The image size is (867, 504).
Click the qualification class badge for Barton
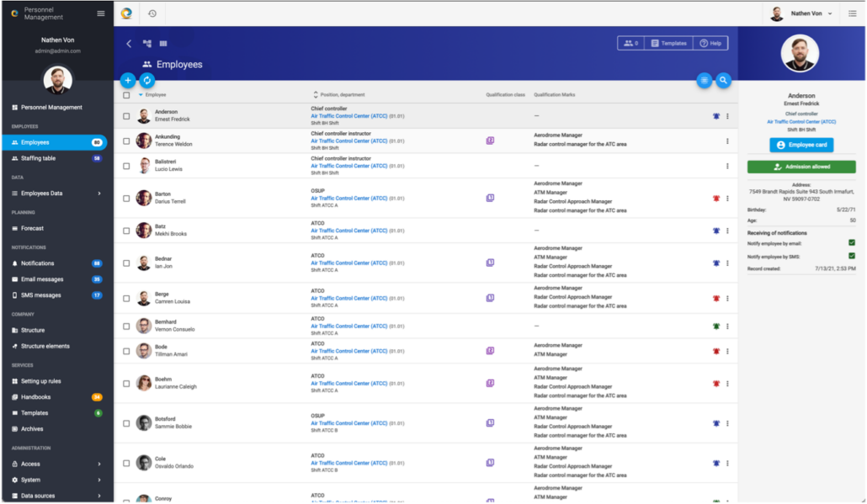click(x=490, y=198)
